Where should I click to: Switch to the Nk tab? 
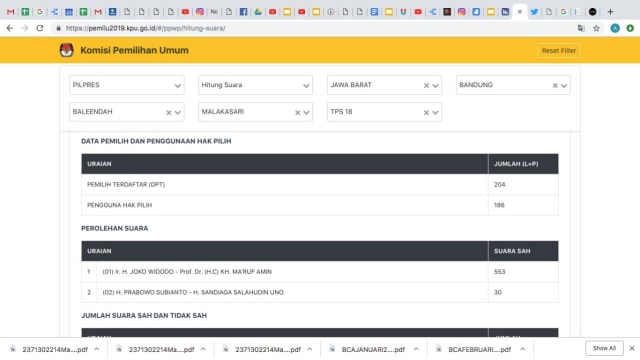pos(214,12)
